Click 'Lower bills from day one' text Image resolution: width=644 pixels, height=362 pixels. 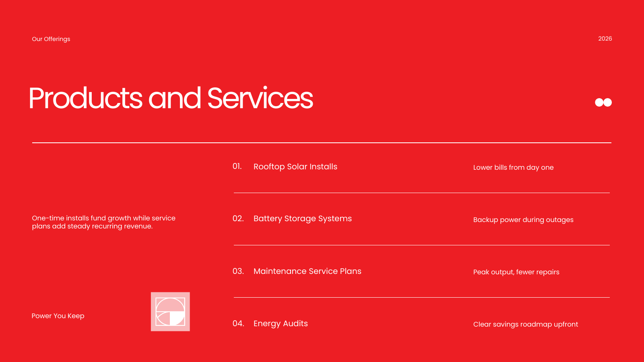[514, 167]
